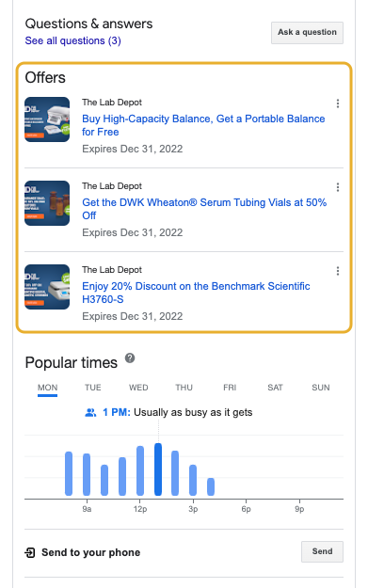Open the Benchmark Scientific H3760-S offer thumbnail
Image resolution: width=368 pixels, height=588 pixels.
click(x=47, y=287)
